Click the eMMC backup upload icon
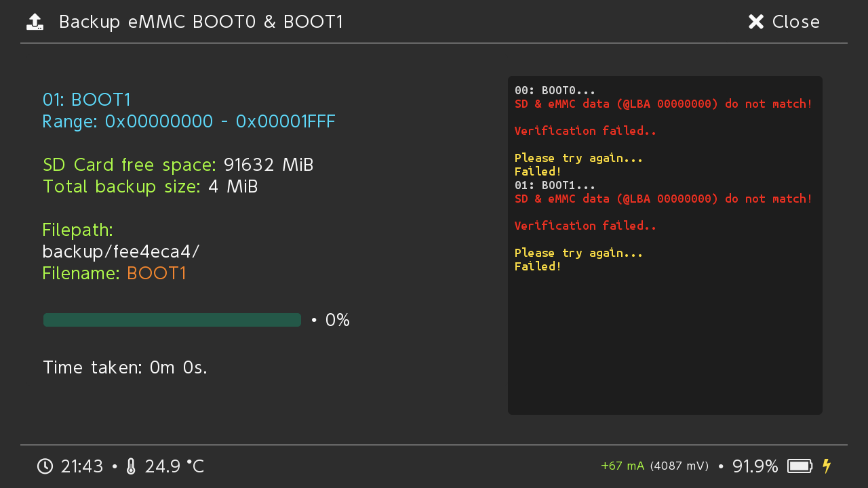This screenshot has height=488, width=868. (35, 21)
